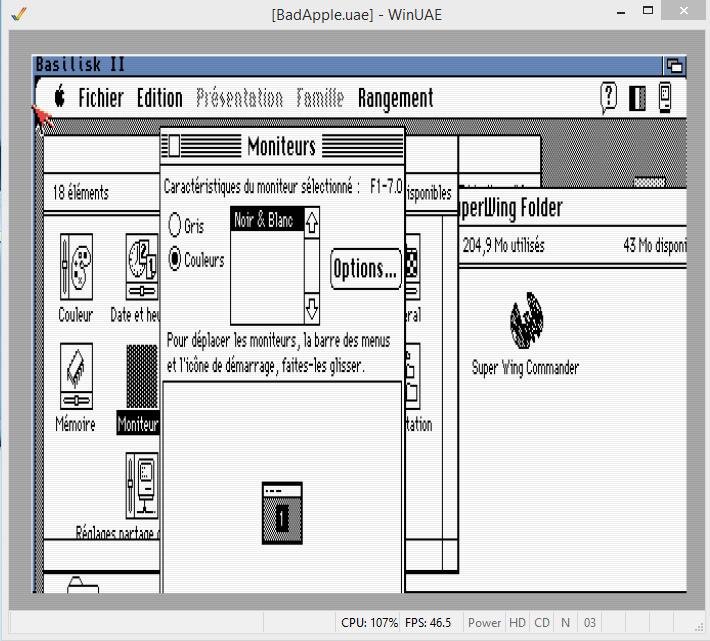Click FPS: 46.5 in the status bar
Viewport: 710px width, 641px height.
[428, 623]
